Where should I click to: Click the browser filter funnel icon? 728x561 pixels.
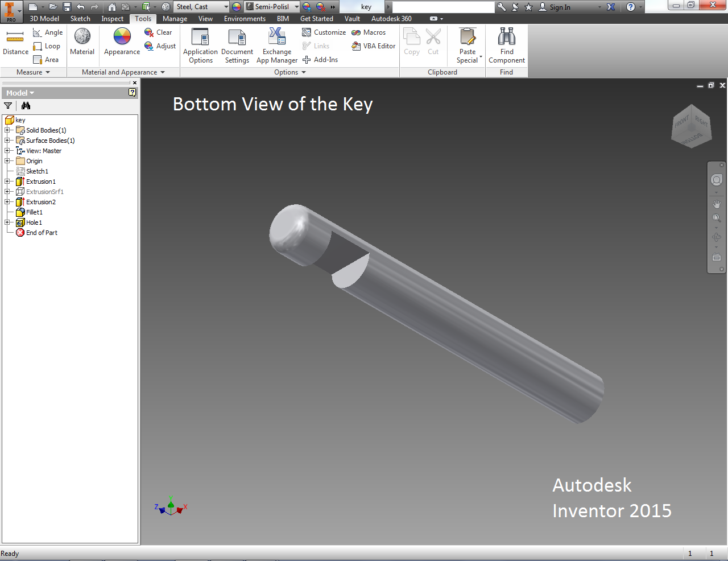(8, 106)
